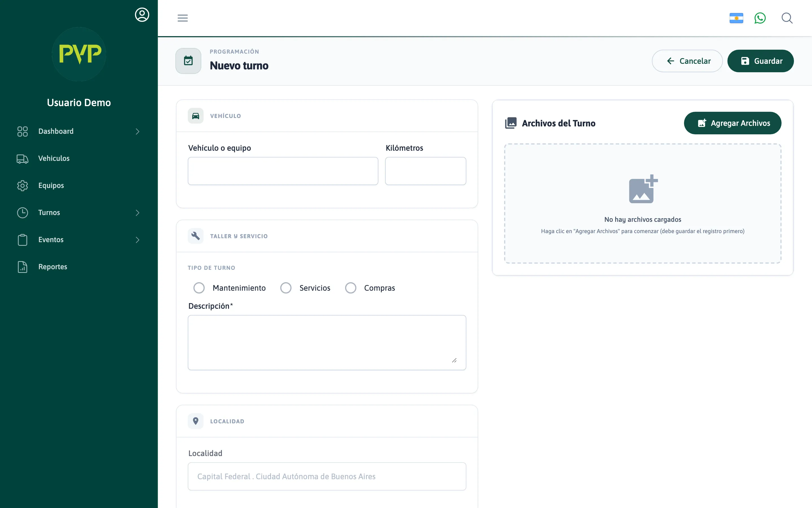The image size is (812, 508).
Task: Click the wrench icon in Taller y Servicio
Action: (x=196, y=236)
